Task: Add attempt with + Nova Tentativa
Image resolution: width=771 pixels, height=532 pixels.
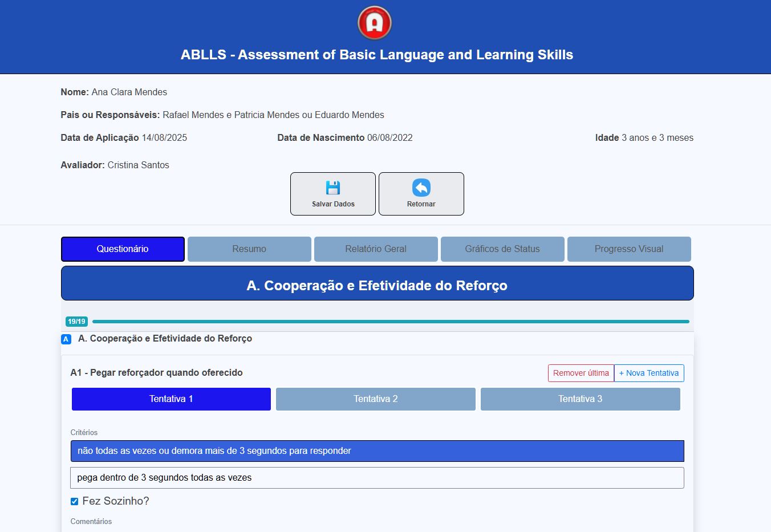Action: 649,373
